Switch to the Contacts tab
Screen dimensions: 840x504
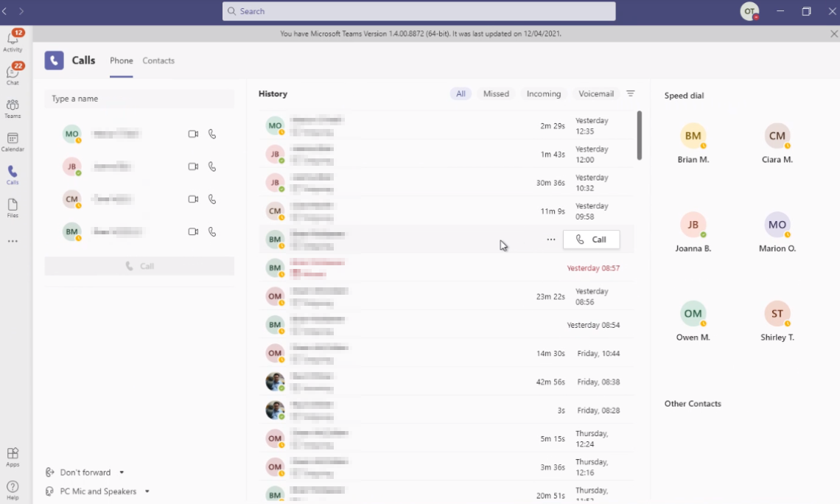tap(158, 60)
